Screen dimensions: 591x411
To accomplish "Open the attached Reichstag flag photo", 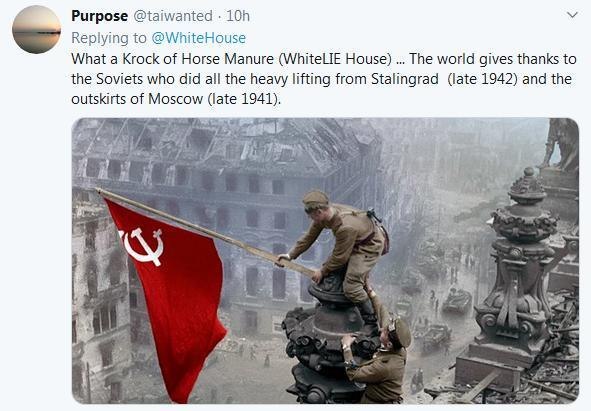I will point(325,261).
